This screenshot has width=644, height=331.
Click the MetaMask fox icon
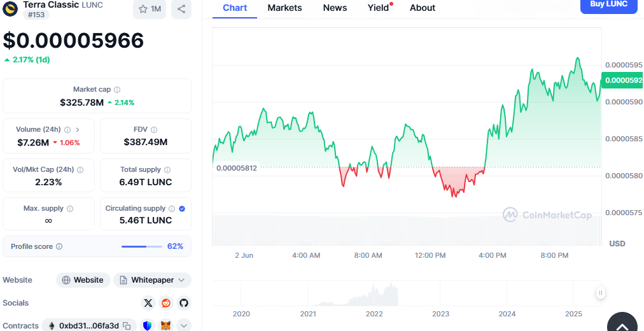pos(165,326)
